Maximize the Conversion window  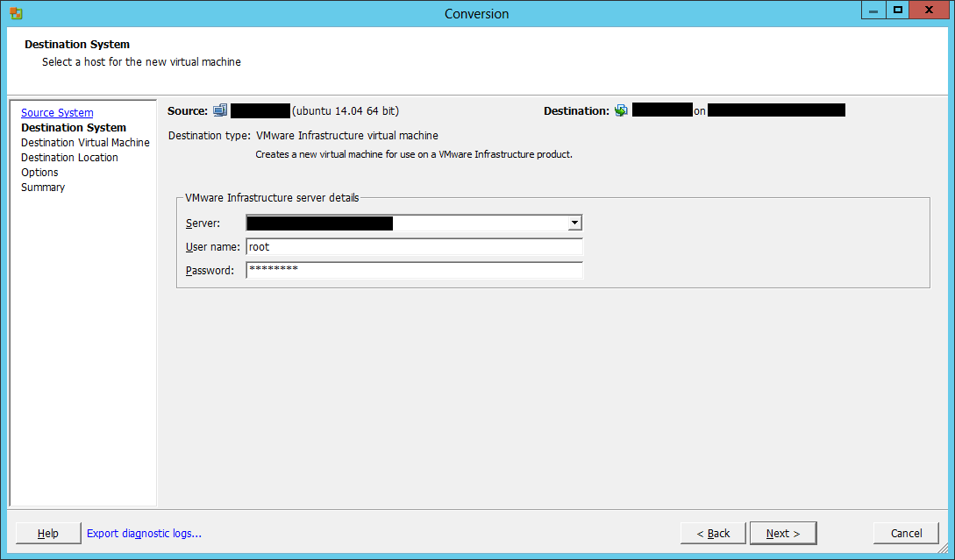click(x=897, y=10)
